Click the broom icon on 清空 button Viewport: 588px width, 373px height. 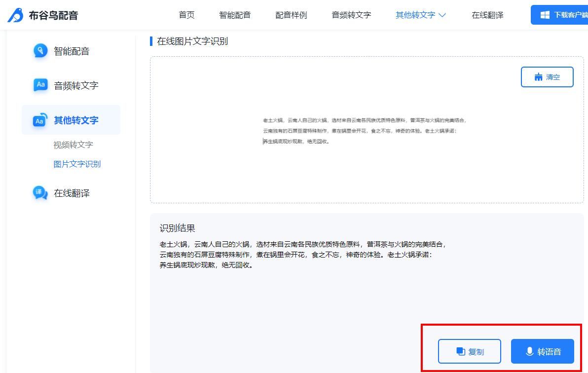pyautogui.click(x=539, y=77)
